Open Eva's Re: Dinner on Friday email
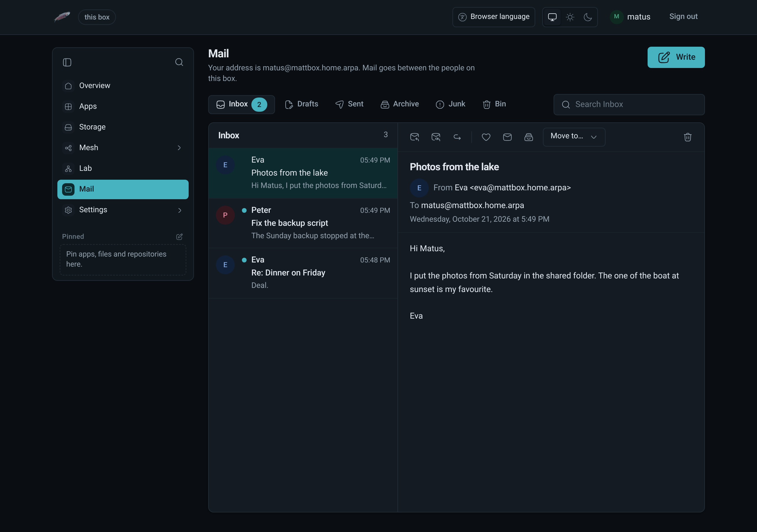Screen dimensions: 757x532 click(303, 273)
